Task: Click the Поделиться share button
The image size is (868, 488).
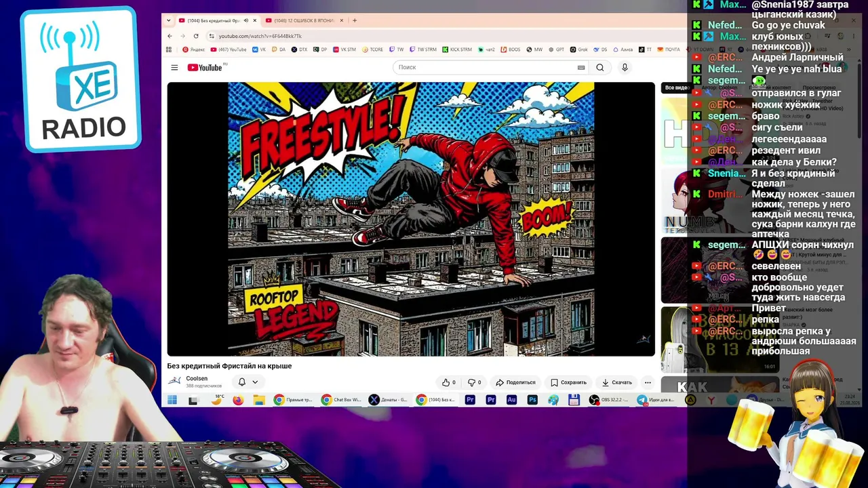Action: click(x=515, y=382)
